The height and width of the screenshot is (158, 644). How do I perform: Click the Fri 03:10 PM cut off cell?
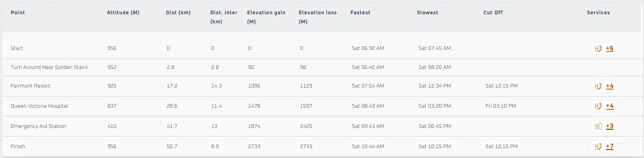tap(501, 106)
